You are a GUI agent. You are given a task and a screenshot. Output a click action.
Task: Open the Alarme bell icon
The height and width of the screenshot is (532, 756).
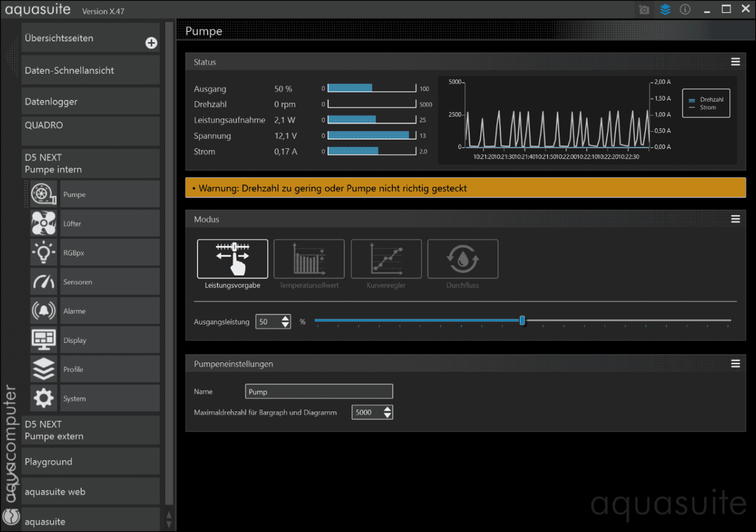(x=44, y=311)
